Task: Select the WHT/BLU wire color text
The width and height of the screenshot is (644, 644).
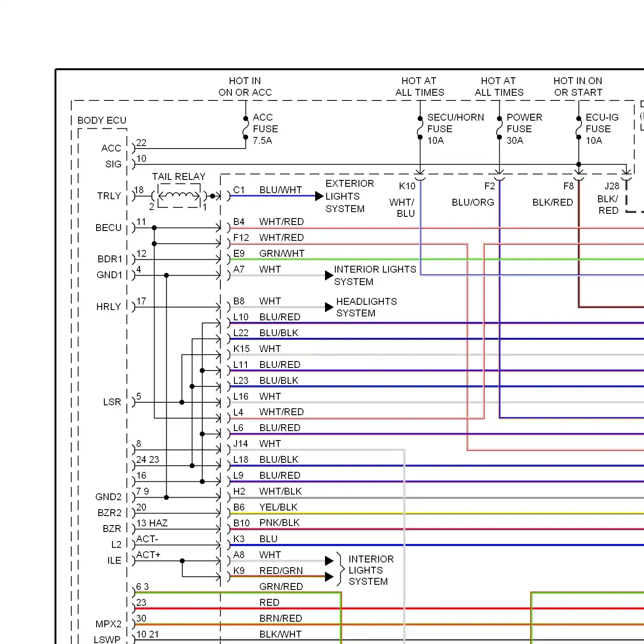Action: (x=402, y=208)
